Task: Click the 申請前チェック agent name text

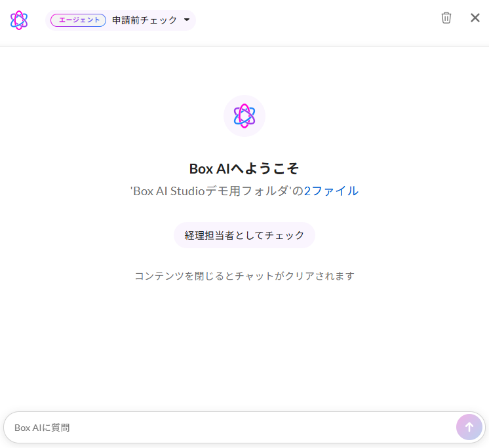Action: point(144,20)
